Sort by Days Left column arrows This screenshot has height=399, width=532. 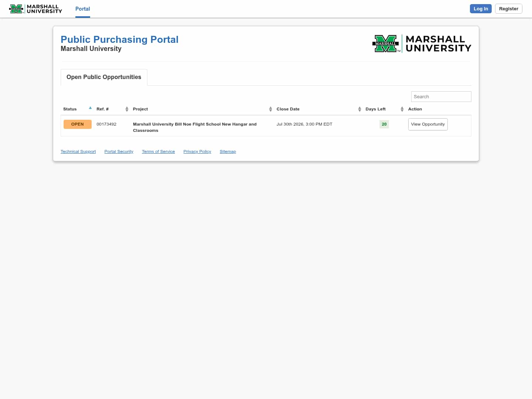pyautogui.click(x=402, y=109)
